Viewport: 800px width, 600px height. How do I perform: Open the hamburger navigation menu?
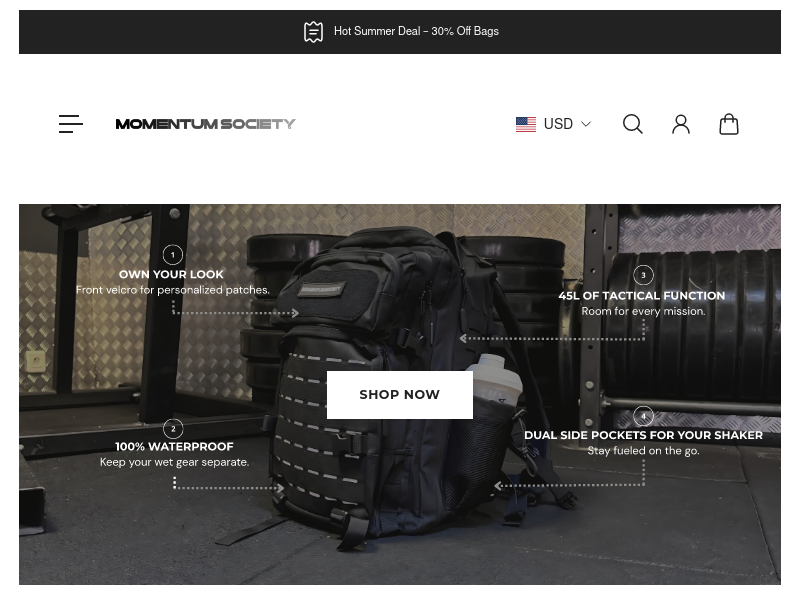pos(70,124)
